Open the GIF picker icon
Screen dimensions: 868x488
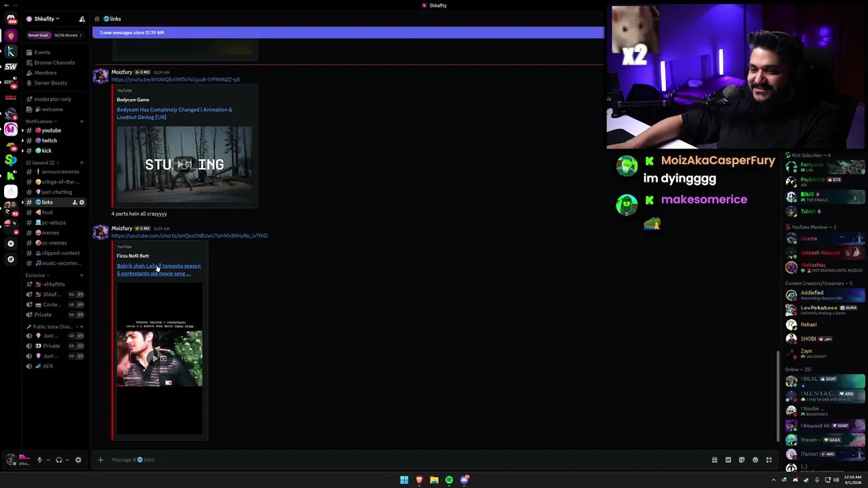[728, 460]
